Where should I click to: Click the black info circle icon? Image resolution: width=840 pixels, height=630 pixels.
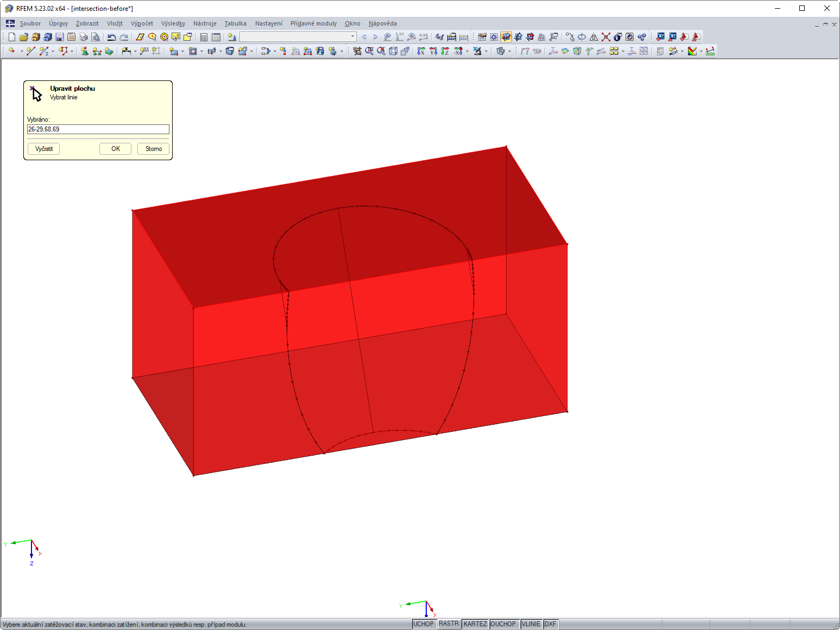tap(617, 37)
